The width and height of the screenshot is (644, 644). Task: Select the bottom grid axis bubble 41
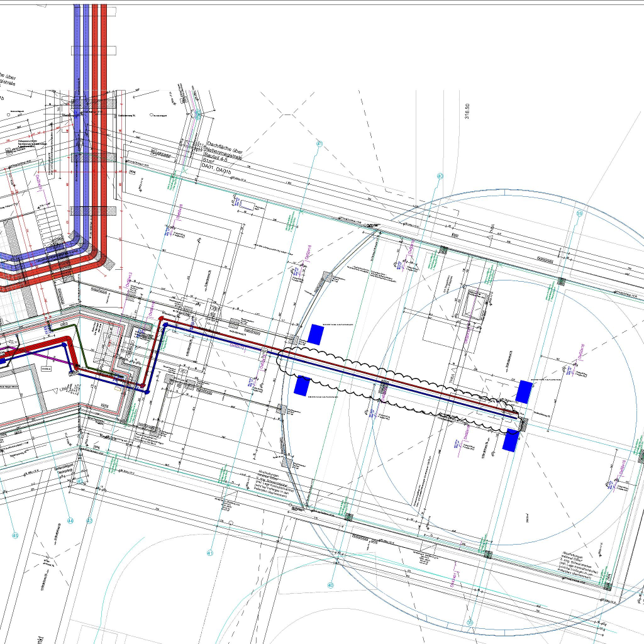pos(210,553)
